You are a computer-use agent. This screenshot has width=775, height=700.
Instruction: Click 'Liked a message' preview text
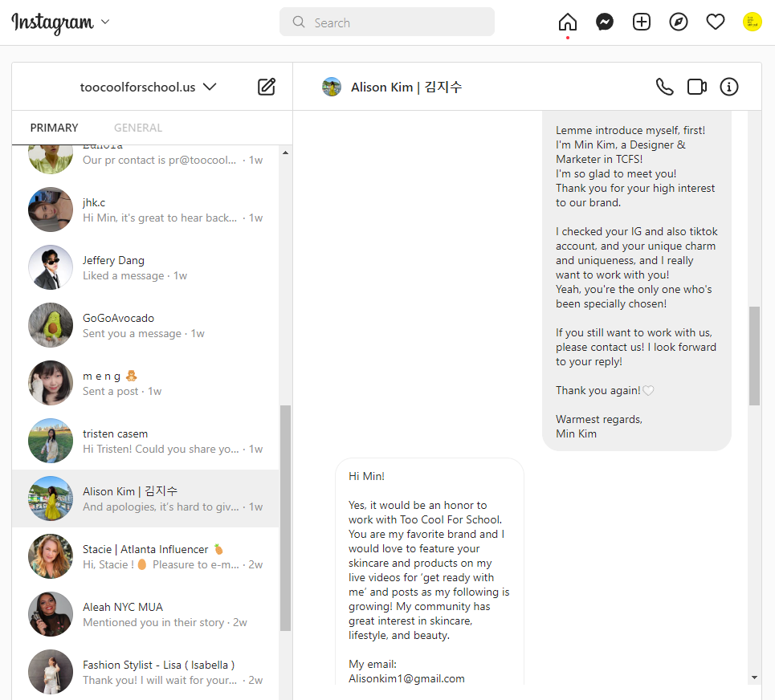[x=123, y=275]
